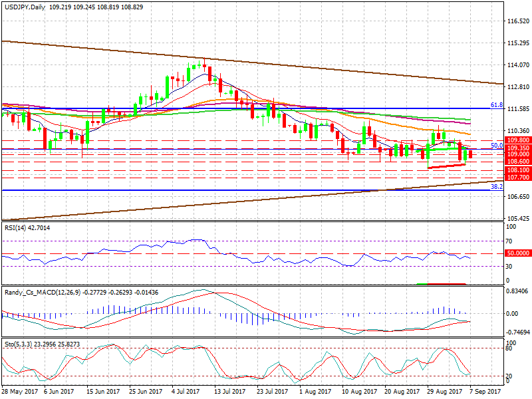Click the 23 Jul 2017 date label
532x399 pixels.
click(272, 391)
